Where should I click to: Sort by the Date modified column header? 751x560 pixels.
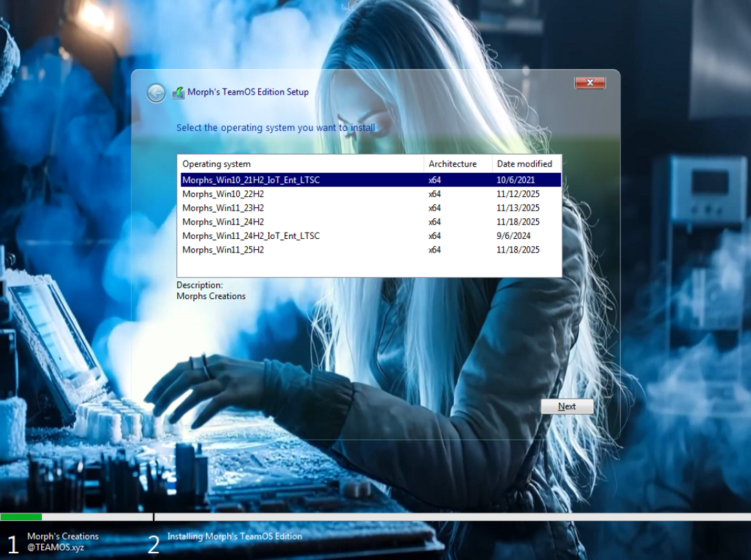coord(527,164)
